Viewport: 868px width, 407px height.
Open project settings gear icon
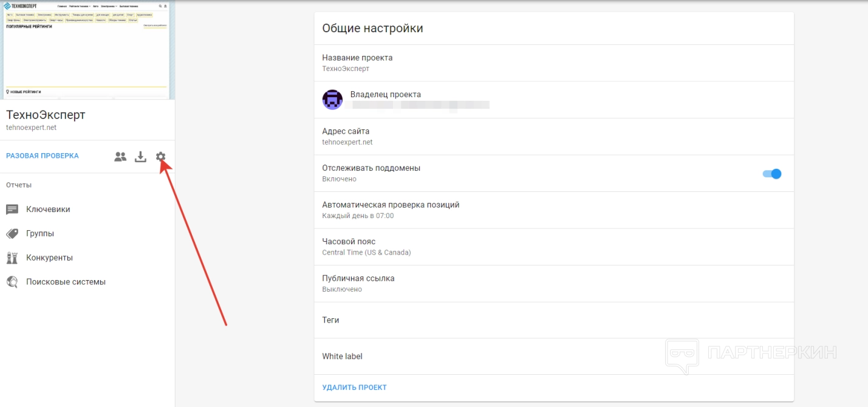160,156
